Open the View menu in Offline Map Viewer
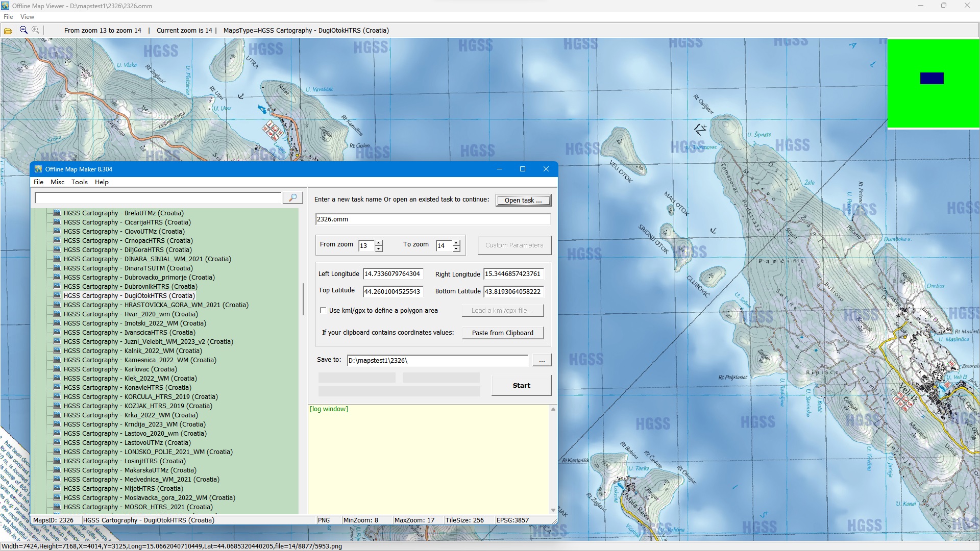Image resolution: width=980 pixels, height=551 pixels. [27, 17]
